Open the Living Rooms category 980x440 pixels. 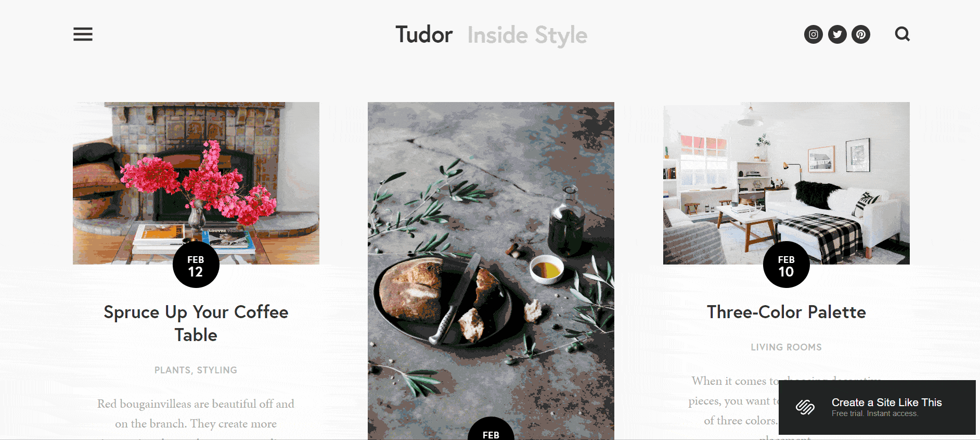pos(786,347)
